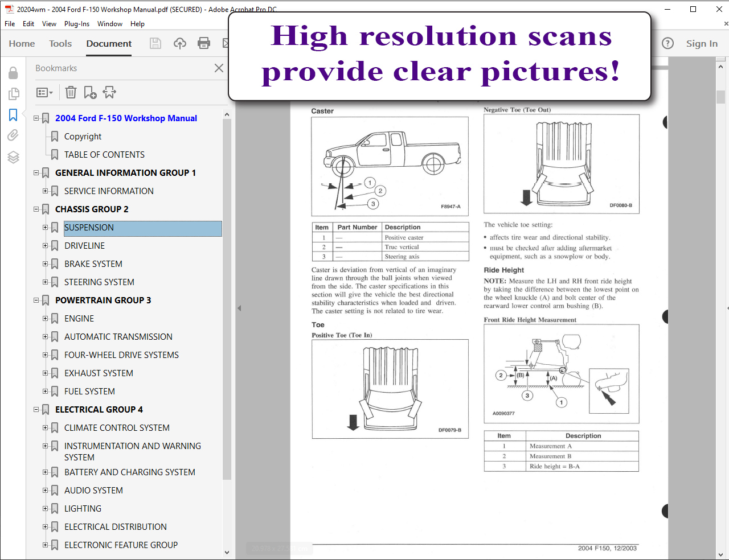Open the security lock panel in the sidebar

click(x=13, y=73)
